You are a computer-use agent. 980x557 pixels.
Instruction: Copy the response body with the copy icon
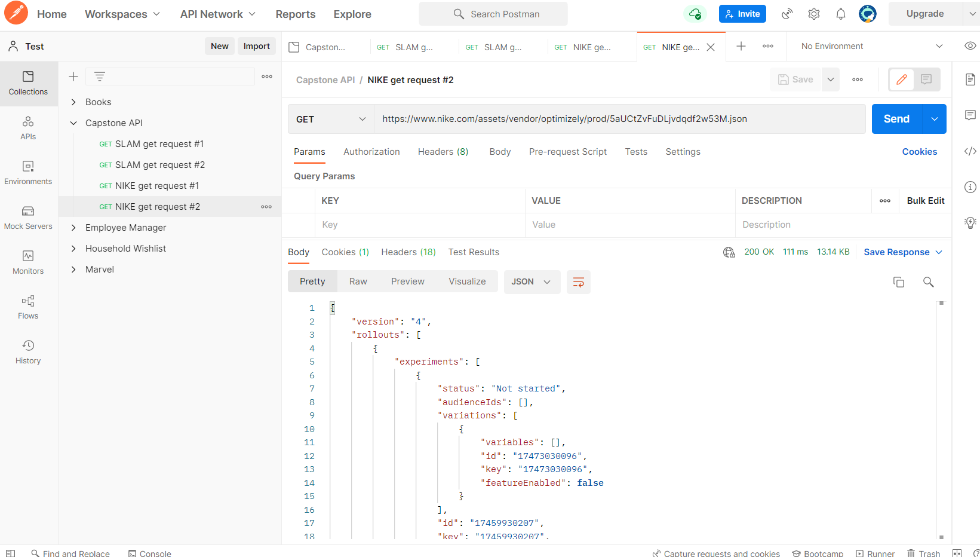[x=899, y=281]
